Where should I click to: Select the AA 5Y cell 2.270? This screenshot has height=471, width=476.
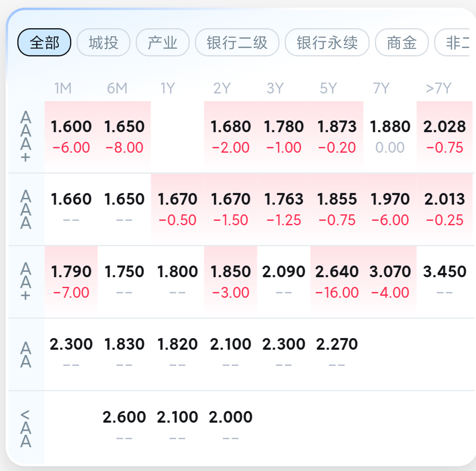pos(337,355)
